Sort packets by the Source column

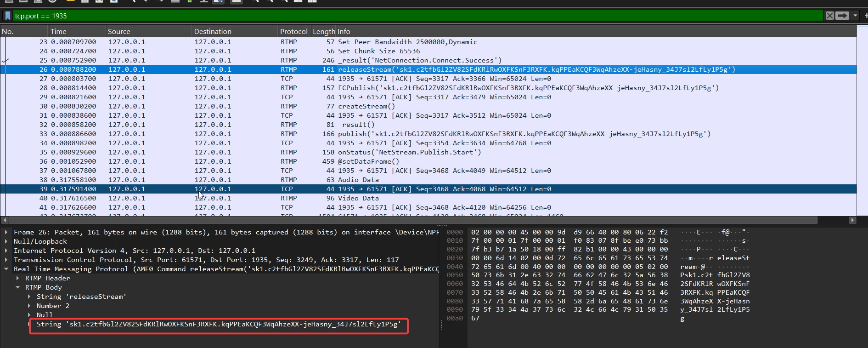tap(148, 31)
